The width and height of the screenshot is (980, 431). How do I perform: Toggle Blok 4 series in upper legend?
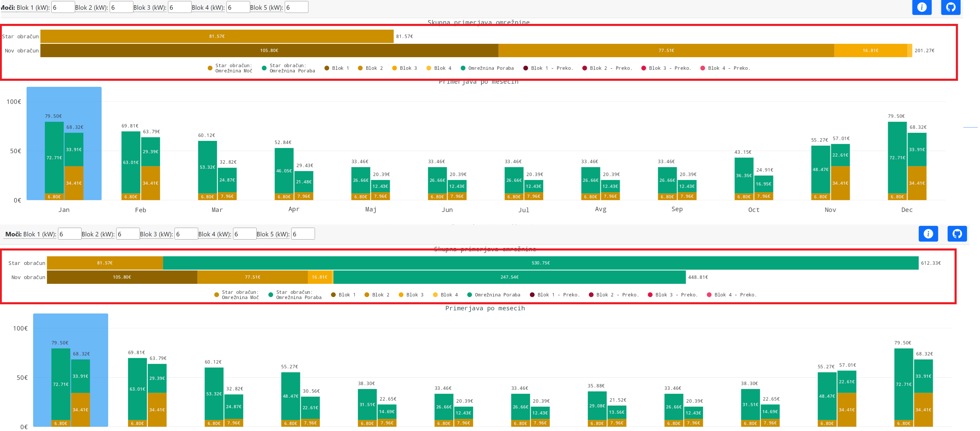(439, 68)
